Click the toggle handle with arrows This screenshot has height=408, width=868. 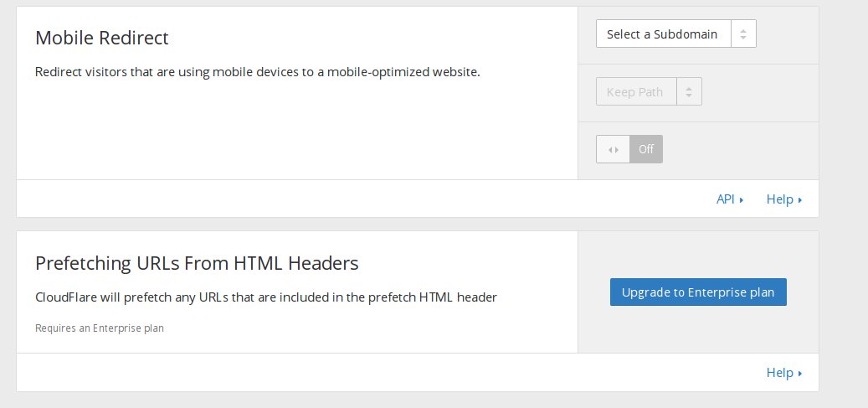pyautogui.click(x=614, y=149)
